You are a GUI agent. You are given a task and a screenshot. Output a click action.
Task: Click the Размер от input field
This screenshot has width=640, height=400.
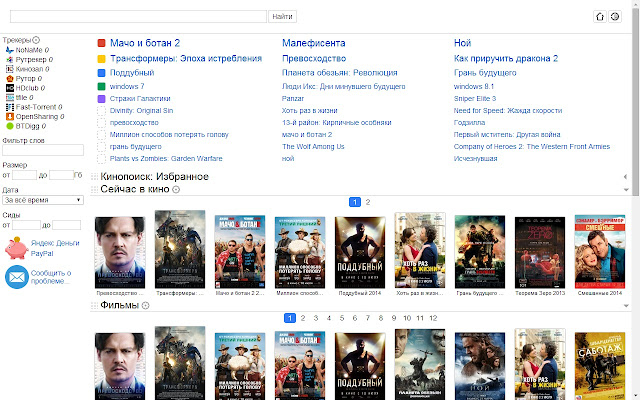[24, 176]
